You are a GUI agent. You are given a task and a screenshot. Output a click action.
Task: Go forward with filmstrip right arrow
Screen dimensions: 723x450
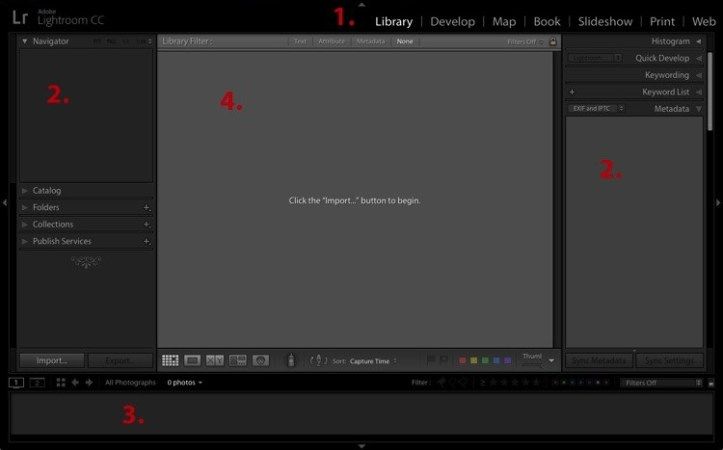coord(89,382)
